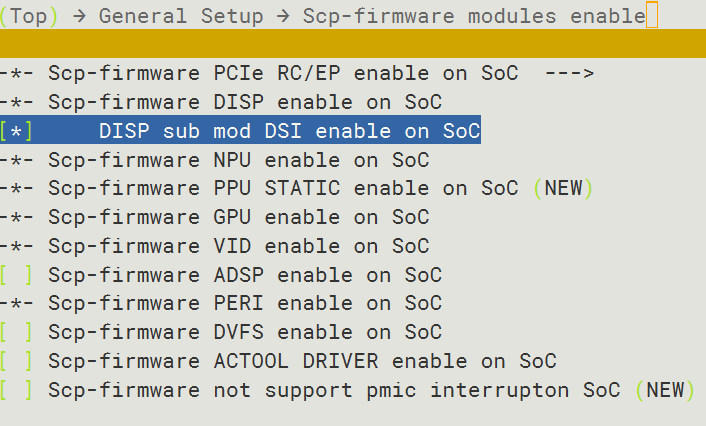Enable the ACTOOL DRIVER checkbox

[x=16, y=361]
